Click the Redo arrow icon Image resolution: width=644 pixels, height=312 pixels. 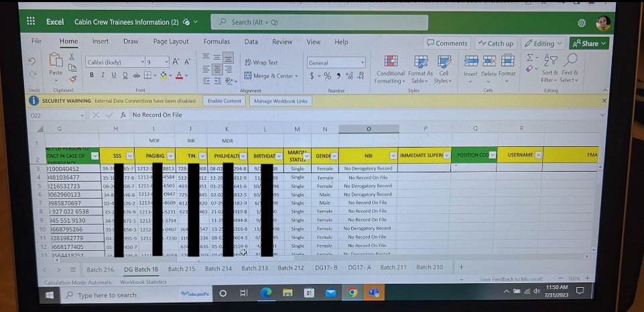click(x=31, y=74)
